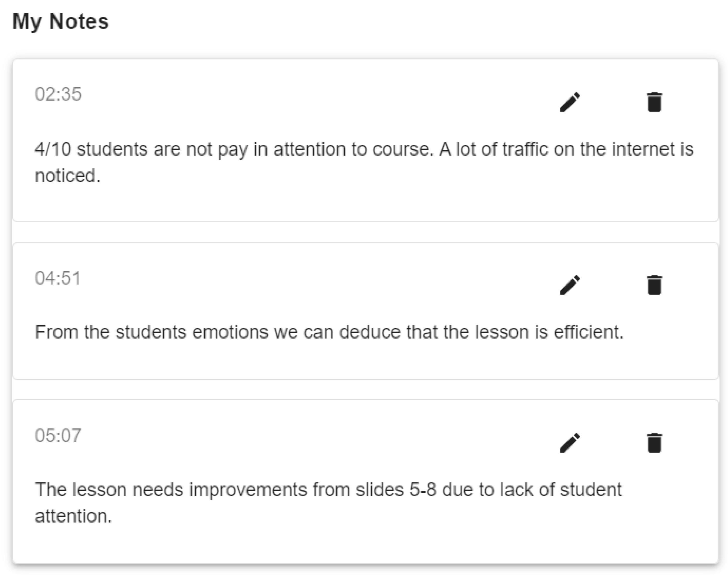Screen dimensions: 728x575
Task: Edit the 05:07 note with pencil icon
Action: [x=570, y=442]
